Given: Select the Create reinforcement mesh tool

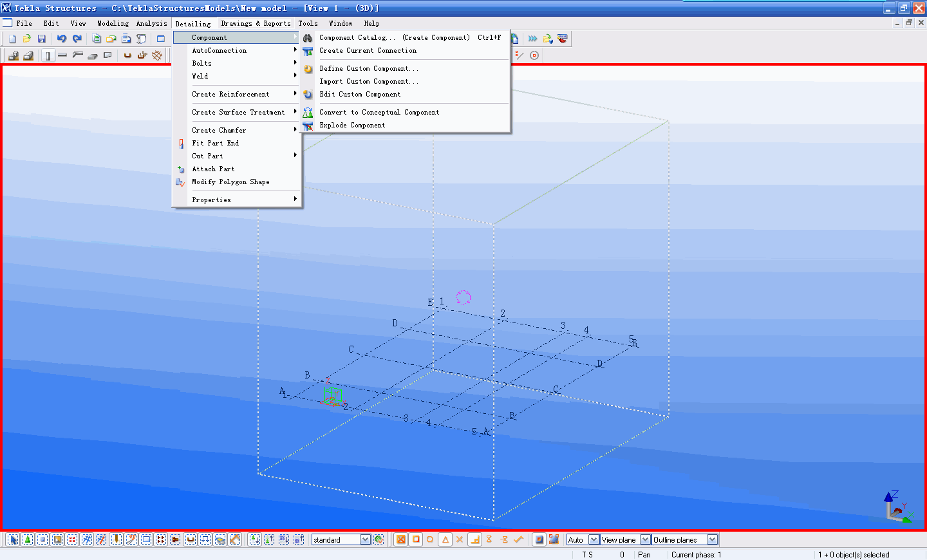Looking at the screenshot, I should click(157, 55).
